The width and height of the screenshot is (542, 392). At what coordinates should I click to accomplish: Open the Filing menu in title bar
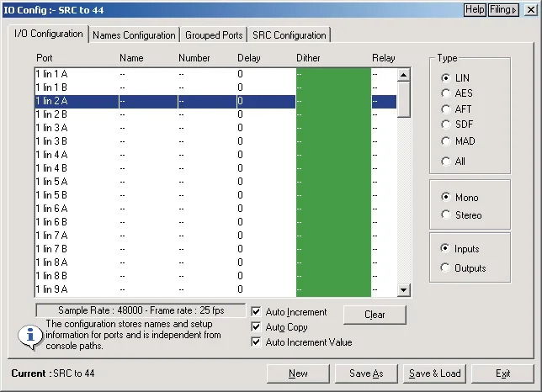(x=503, y=9)
